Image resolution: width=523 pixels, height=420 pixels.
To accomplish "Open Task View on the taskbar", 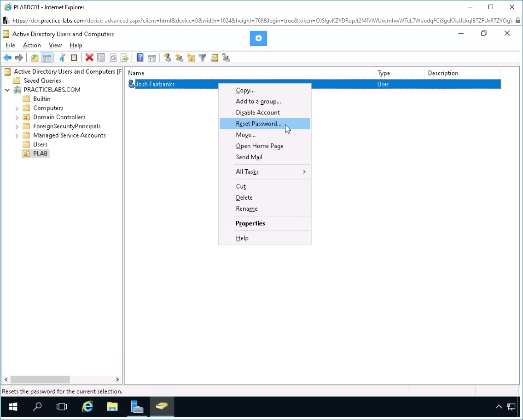I will tap(62, 406).
